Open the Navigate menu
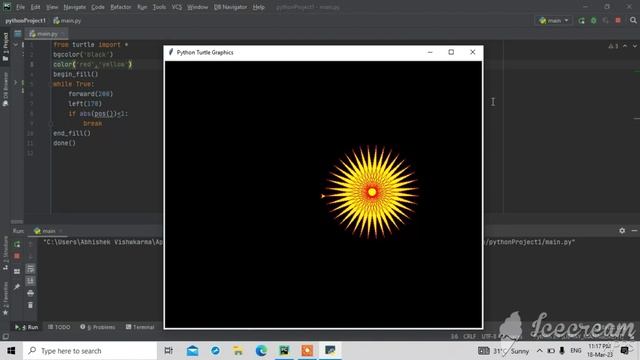Viewport: 640px width, 360px height. click(x=75, y=7)
